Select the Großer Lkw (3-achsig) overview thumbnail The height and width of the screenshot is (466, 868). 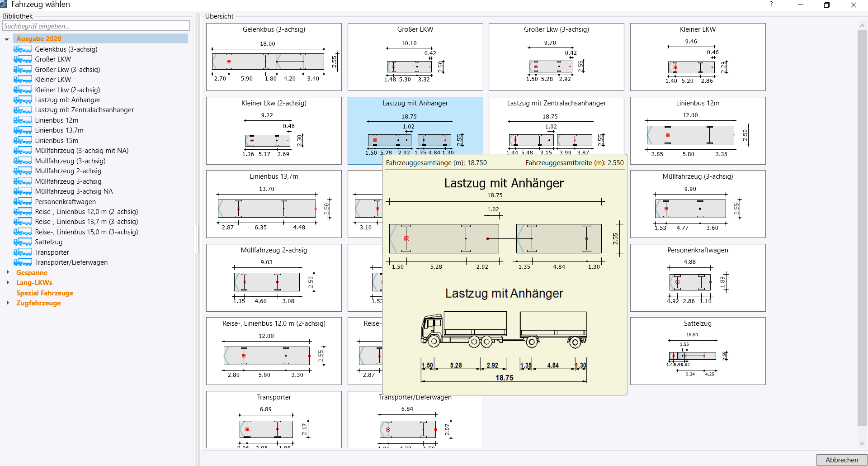coord(557,57)
